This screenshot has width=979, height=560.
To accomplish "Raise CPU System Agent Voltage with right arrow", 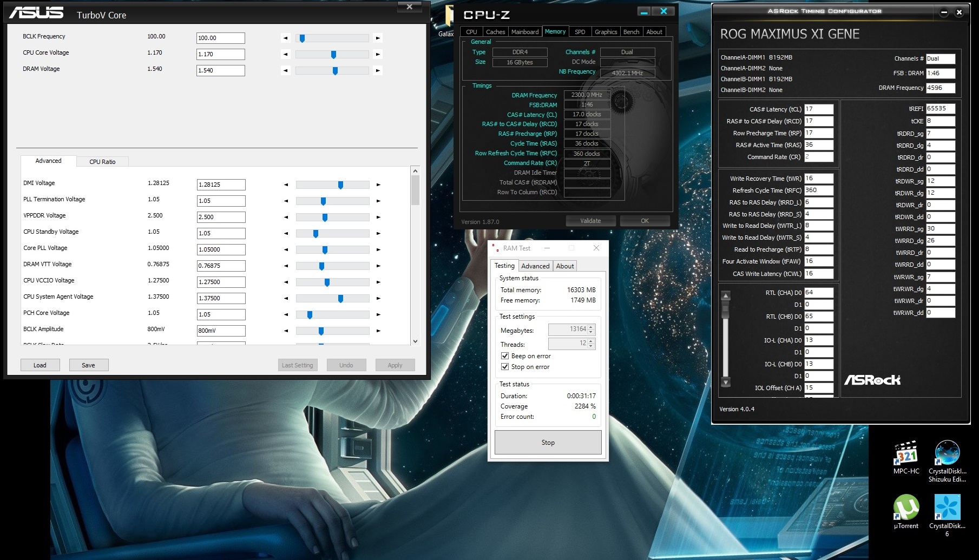I will tap(378, 298).
